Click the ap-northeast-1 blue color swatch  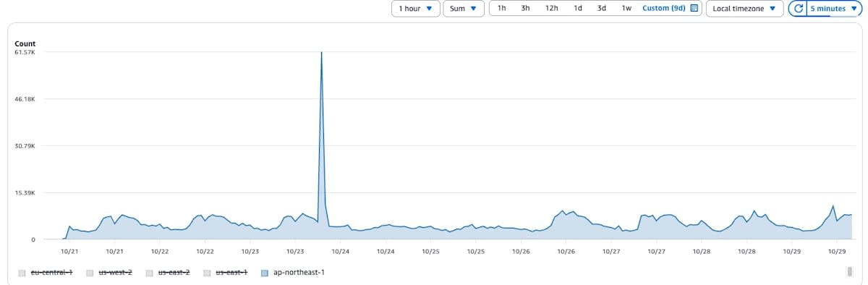pyautogui.click(x=265, y=273)
